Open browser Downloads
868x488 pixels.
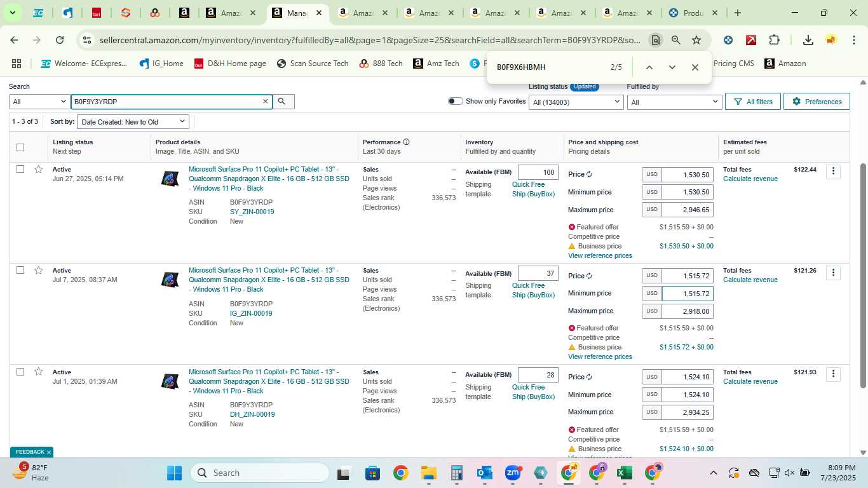[808, 40]
